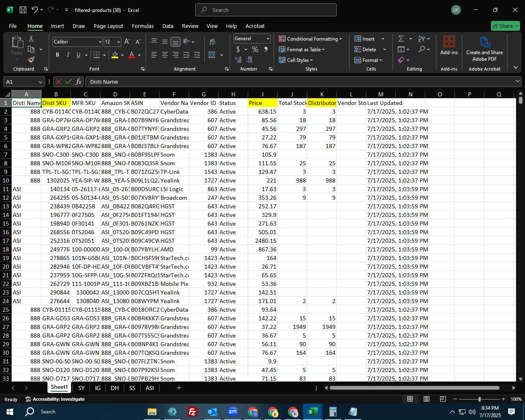
Task: Click the Normal view status bar icon
Action: pyautogui.click(x=410, y=399)
